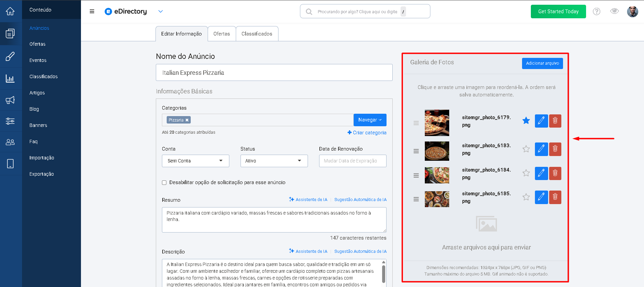Click the eDirectory logo
644x287 pixels.
pyautogui.click(x=126, y=12)
